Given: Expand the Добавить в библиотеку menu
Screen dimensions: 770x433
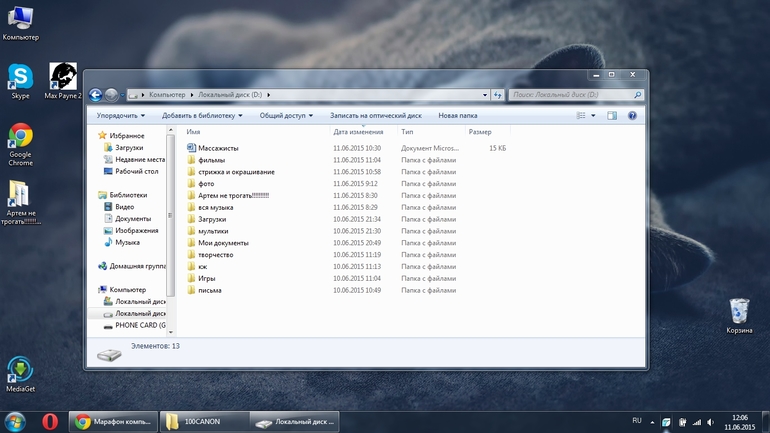Looking at the screenshot, I should click(x=202, y=116).
